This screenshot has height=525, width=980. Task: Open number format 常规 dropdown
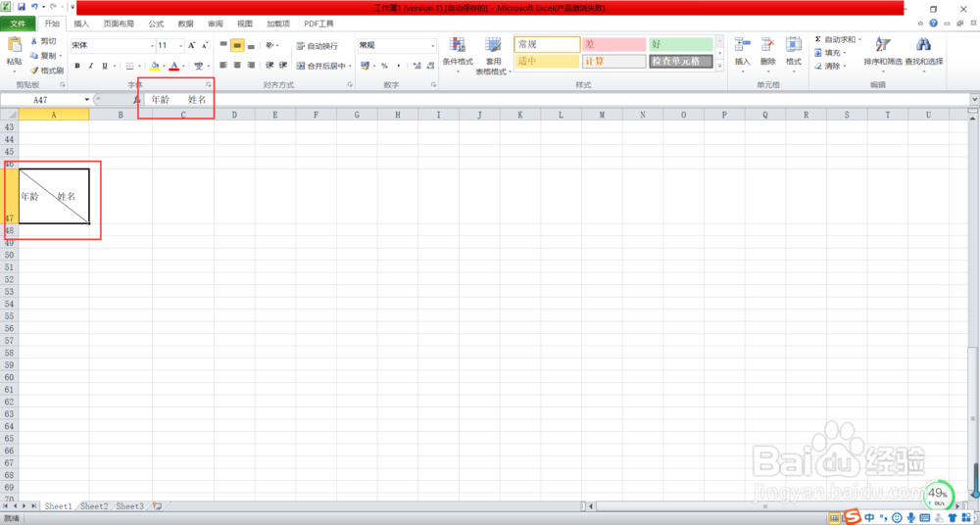pos(433,46)
